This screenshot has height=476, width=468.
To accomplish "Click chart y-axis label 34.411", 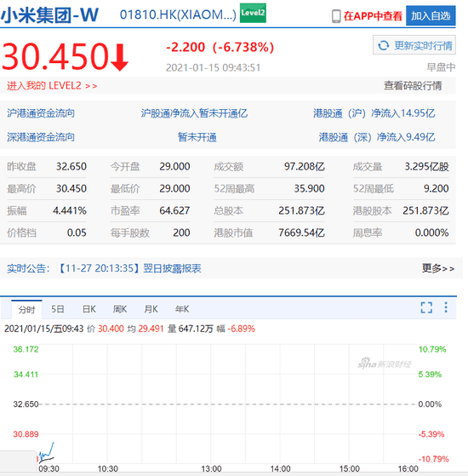I will coord(26,375).
